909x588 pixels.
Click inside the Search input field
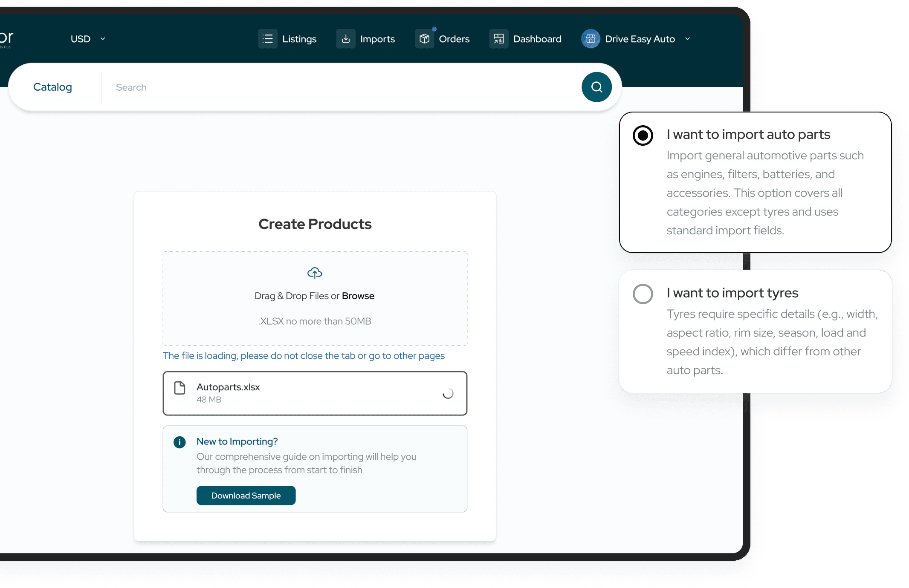pyautogui.click(x=341, y=87)
